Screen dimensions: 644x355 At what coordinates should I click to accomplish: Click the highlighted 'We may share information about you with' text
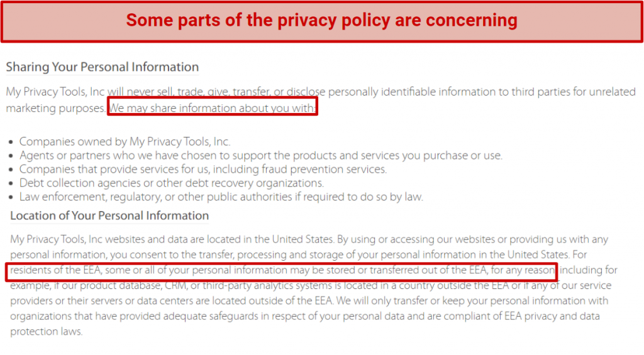coord(213,107)
